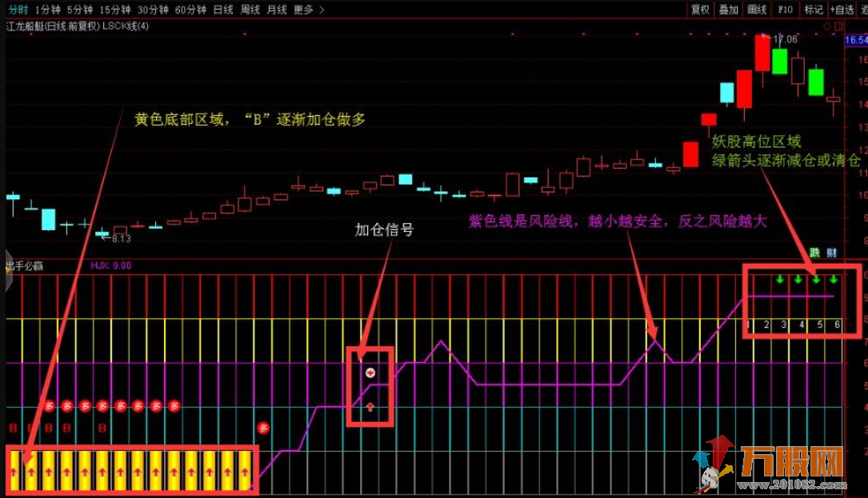The width and height of the screenshot is (868, 498).
Task: Switch to the 日线 daily chart tab
Action: coord(223,10)
